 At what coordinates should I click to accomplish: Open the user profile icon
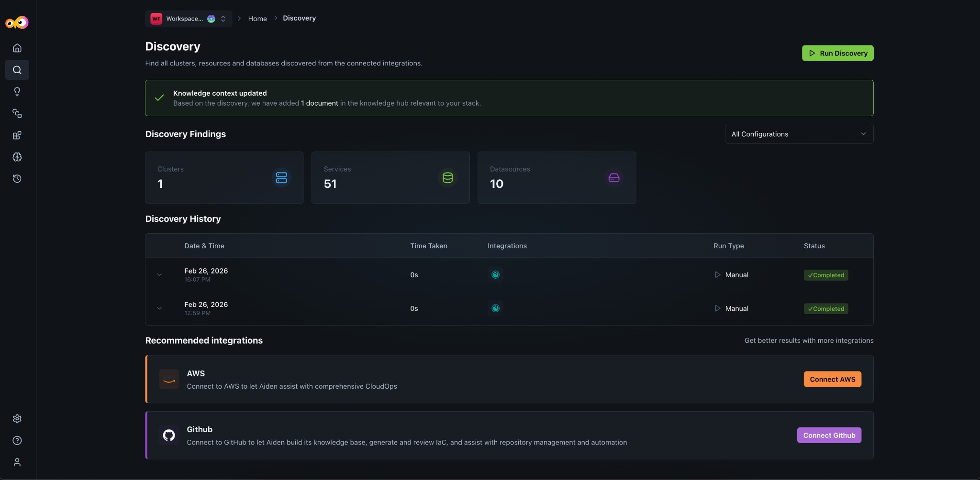click(17, 462)
